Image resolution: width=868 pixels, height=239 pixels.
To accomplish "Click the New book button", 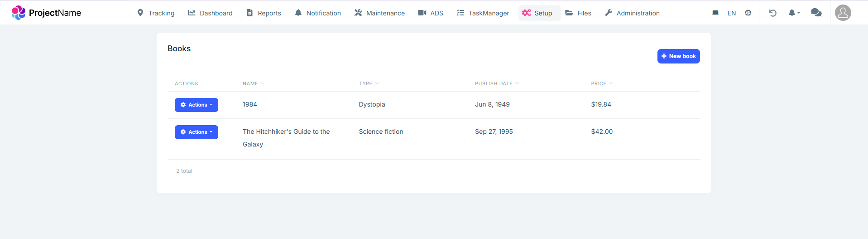I will (678, 56).
